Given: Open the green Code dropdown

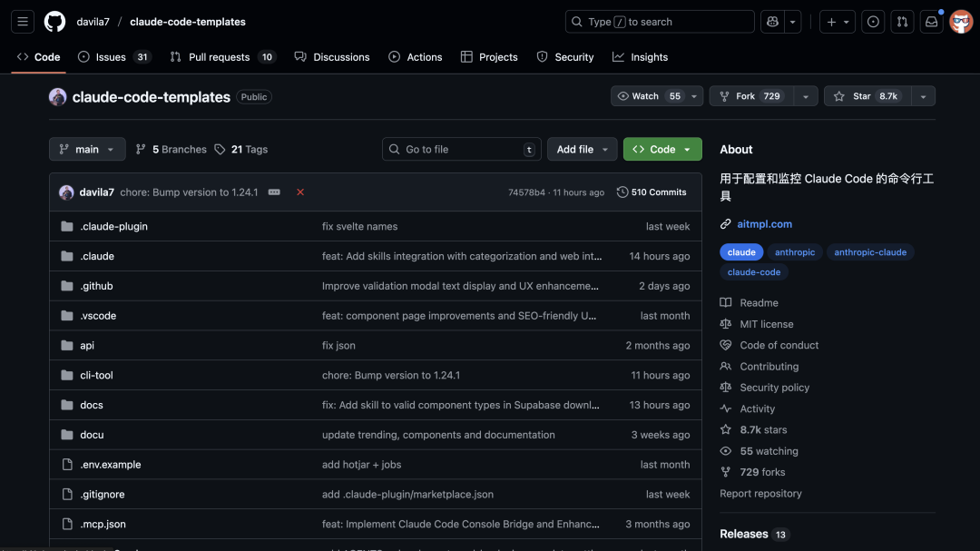Looking at the screenshot, I should tap(661, 149).
